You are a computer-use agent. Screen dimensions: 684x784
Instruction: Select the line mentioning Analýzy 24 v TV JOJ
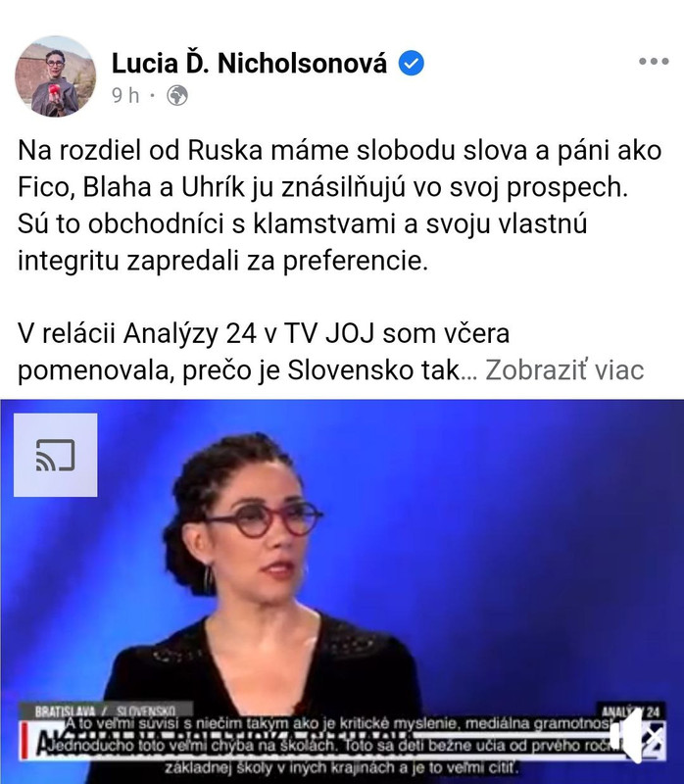point(264,333)
